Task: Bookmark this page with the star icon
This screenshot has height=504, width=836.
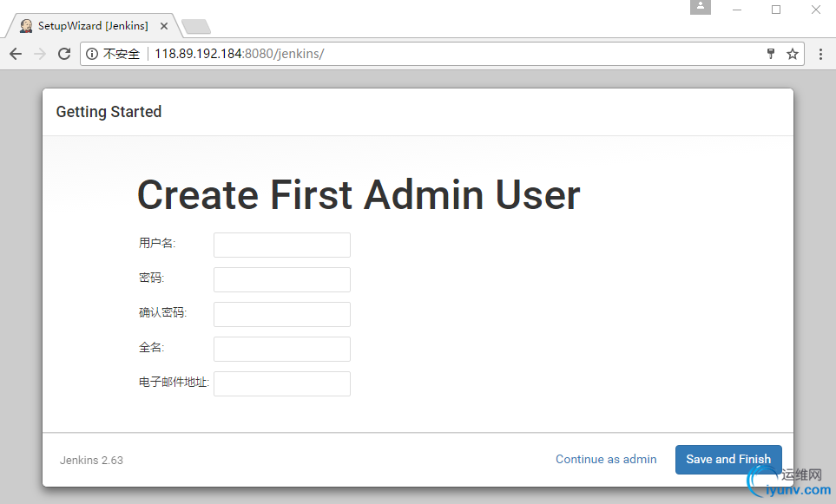Action: pyautogui.click(x=793, y=54)
